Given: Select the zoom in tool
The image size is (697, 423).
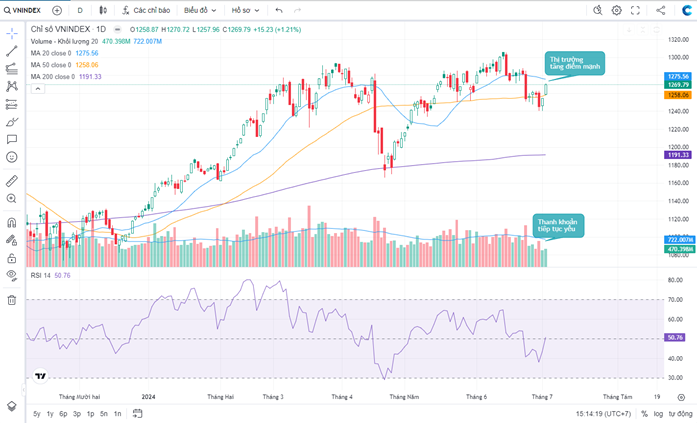Looking at the screenshot, I should pos(12,199).
